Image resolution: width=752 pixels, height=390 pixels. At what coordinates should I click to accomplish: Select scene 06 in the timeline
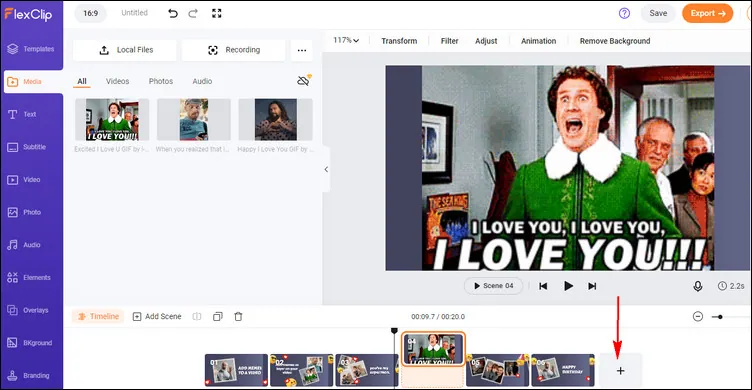pyautogui.click(x=563, y=370)
